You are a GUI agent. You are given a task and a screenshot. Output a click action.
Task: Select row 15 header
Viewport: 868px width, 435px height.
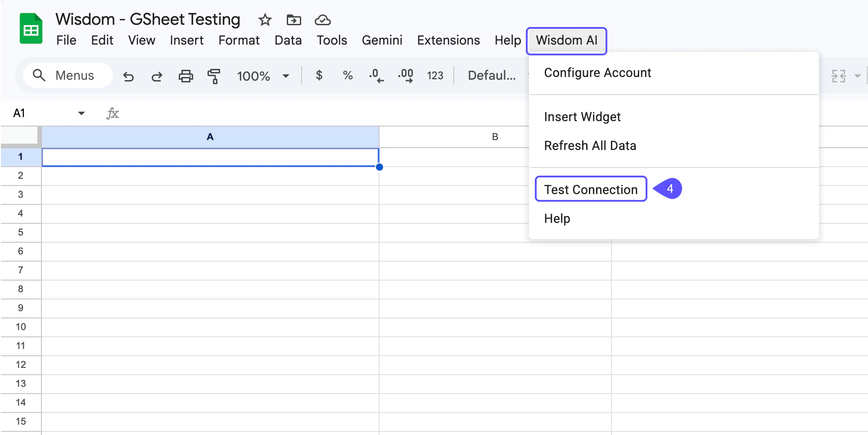[21, 421]
